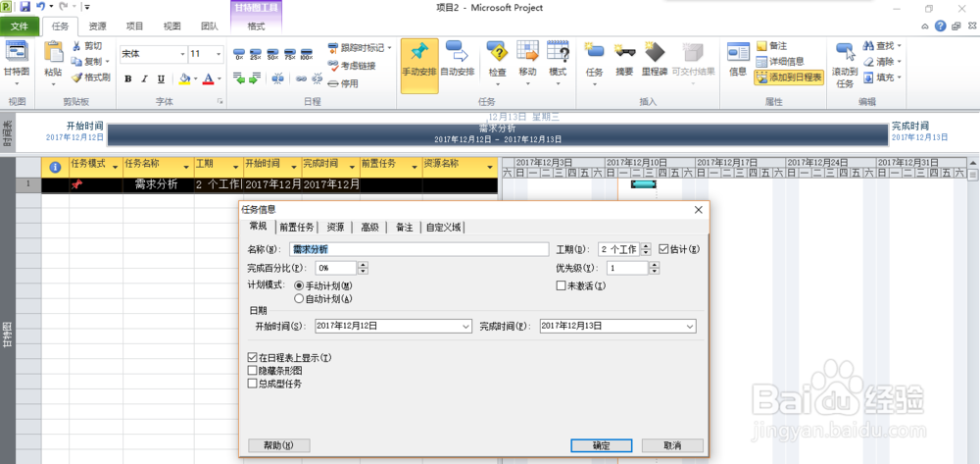Select 手动安排 manual schedule pin
Viewport: 980px width, 464px height.
(x=418, y=66)
